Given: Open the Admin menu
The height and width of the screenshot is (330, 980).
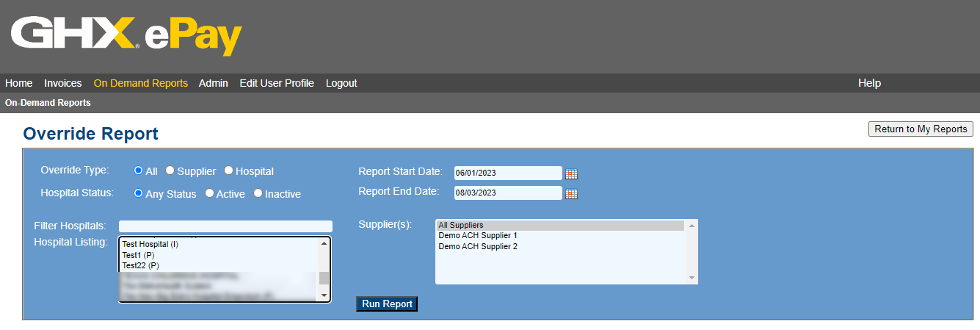Looking at the screenshot, I should point(213,83).
